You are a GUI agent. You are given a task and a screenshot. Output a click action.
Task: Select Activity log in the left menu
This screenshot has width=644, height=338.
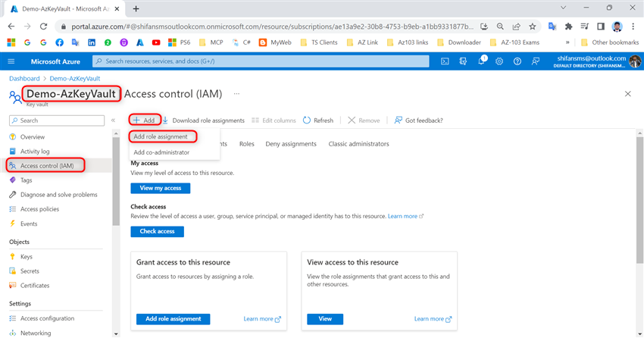click(x=35, y=152)
